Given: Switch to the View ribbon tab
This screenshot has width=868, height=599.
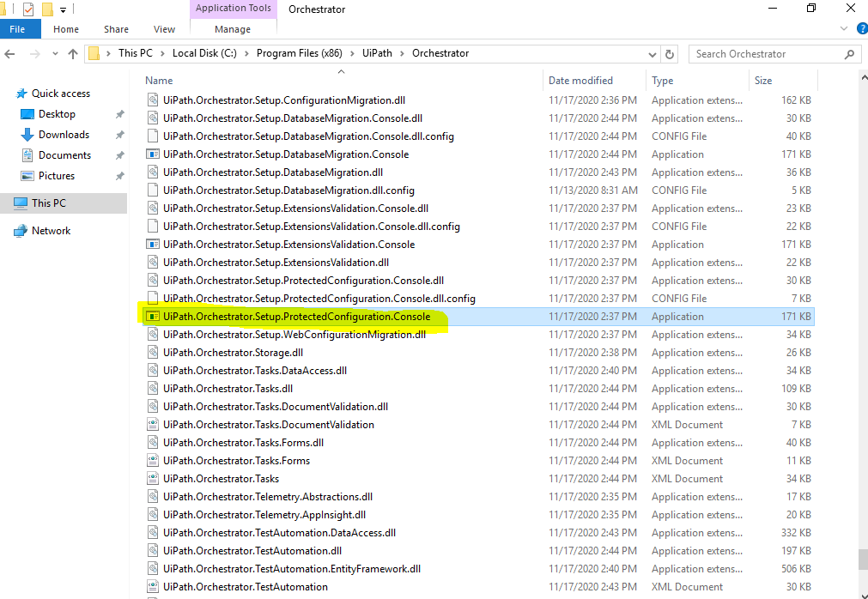Looking at the screenshot, I should pyautogui.click(x=164, y=29).
